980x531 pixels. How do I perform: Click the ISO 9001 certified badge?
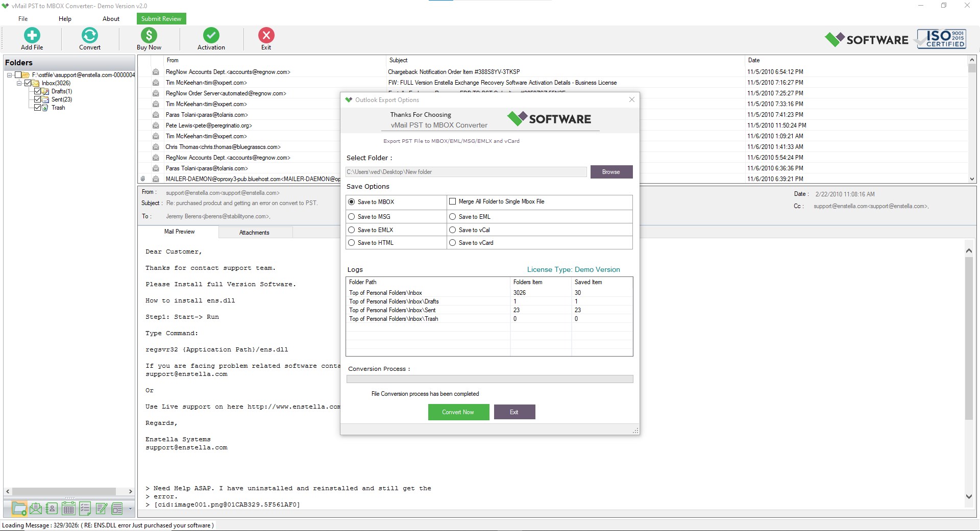941,39
